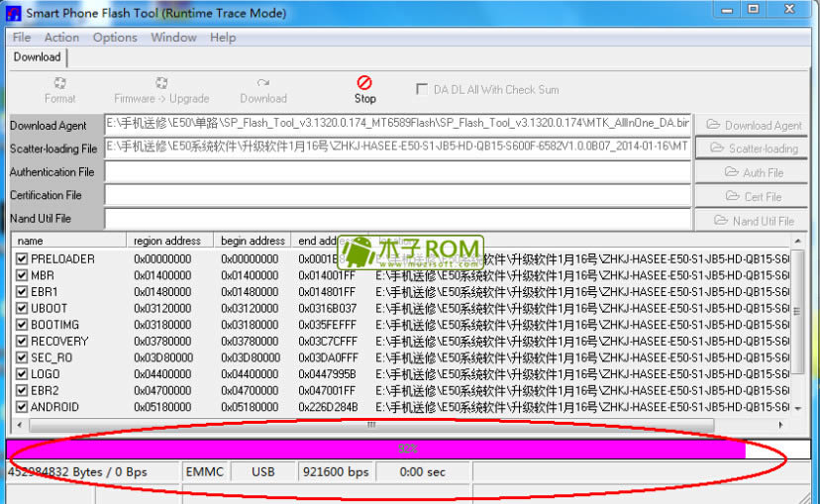Click the Download toolbar icon
The width and height of the screenshot is (820, 504).
[x=262, y=84]
